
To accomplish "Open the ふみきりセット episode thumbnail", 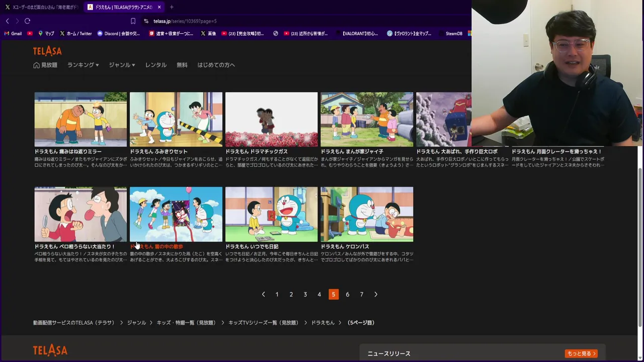I will click(x=176, y=119).
